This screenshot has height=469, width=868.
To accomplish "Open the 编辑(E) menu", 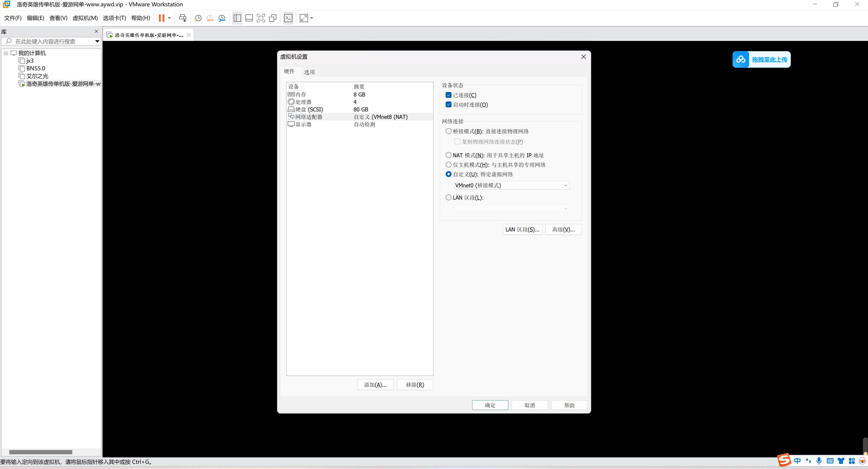I will click(x=35, y=18).
